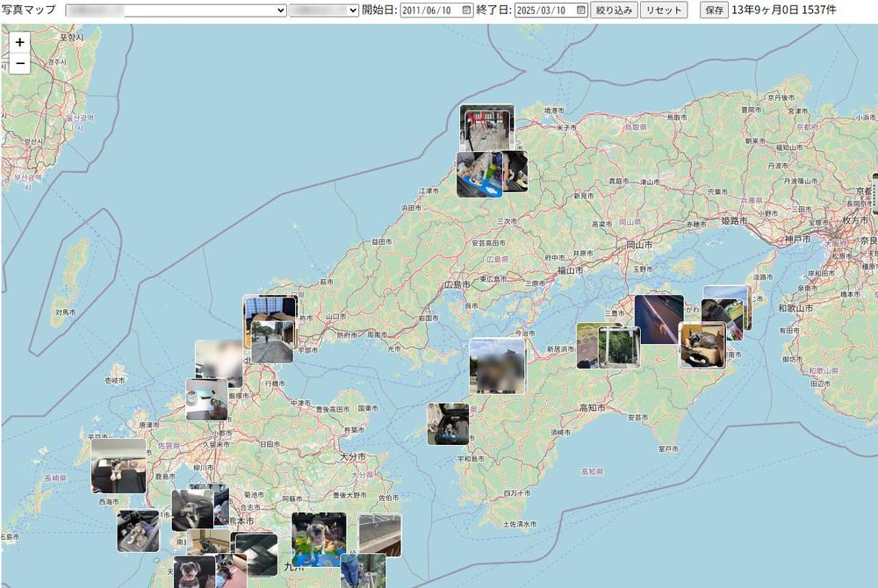The width and height of the screenshot is (878, 588).
Task: Click the 写真マップ title text
Action: (29, 10)
